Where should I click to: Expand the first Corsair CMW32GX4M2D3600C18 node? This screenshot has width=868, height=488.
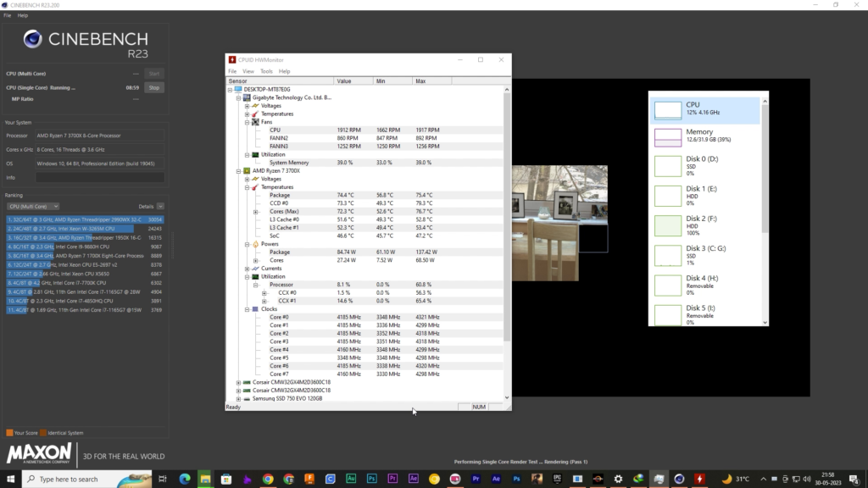point(238,382)
